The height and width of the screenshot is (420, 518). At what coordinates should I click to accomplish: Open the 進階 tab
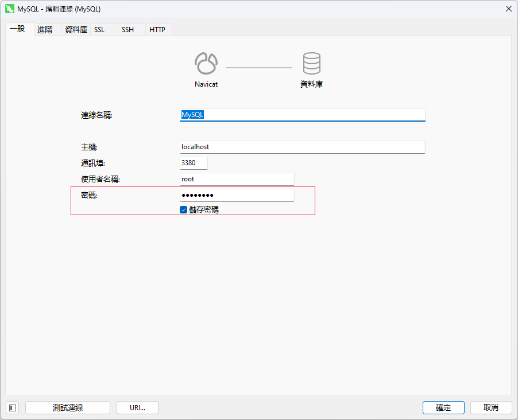click(45, 29)
